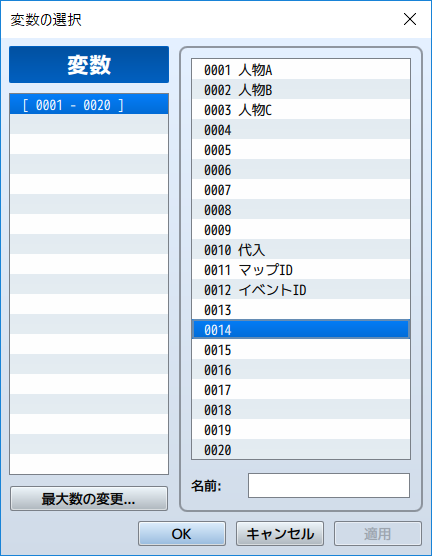Screen dimensions: 432x556
Task: Confirm with the OK button
Action: [x=182, y=533]
